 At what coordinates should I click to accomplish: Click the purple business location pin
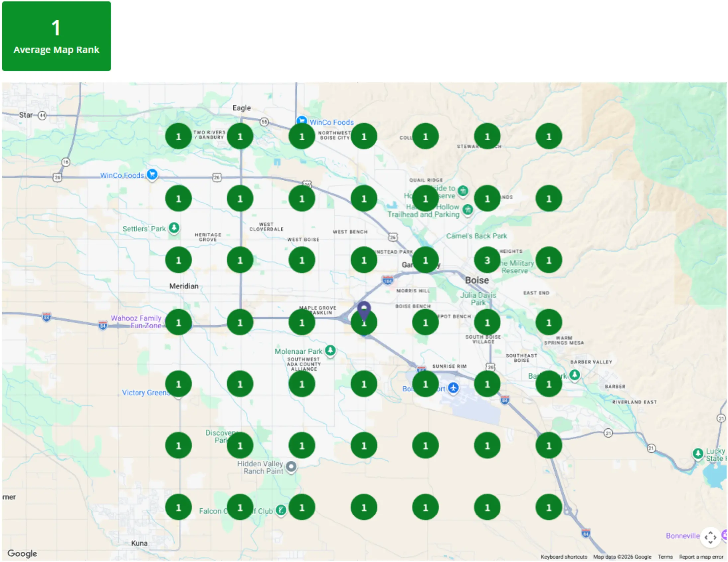point(364,311)
